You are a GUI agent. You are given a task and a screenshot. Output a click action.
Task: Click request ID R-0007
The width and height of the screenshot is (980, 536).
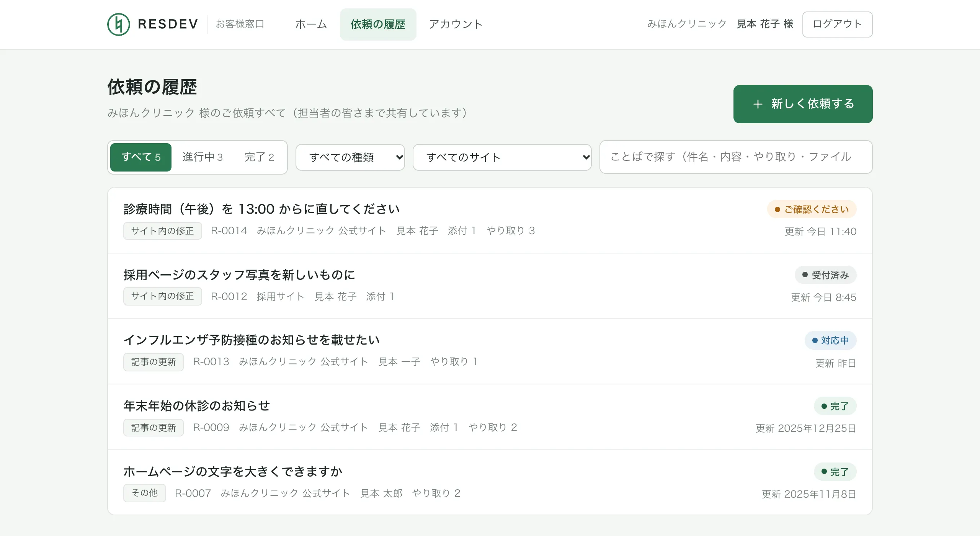(x=193, y=494)
